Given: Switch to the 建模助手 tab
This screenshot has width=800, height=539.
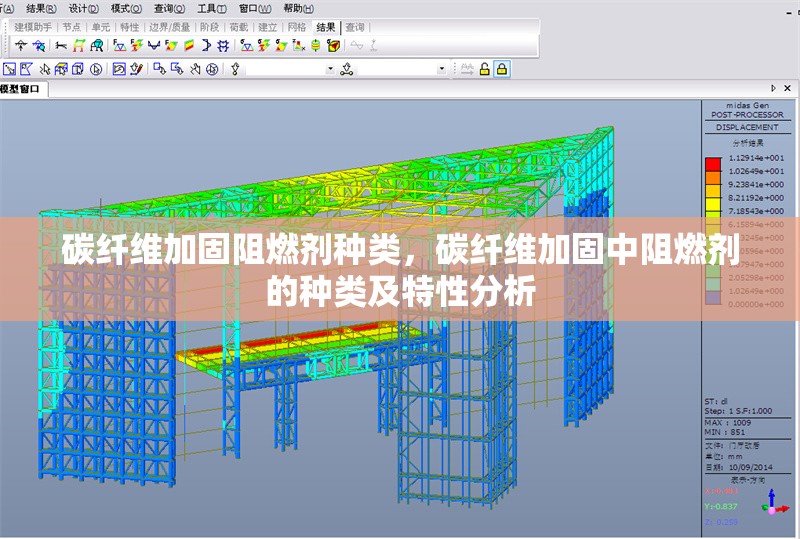Looking at the screenshot, I should click(x=33, y=27).
